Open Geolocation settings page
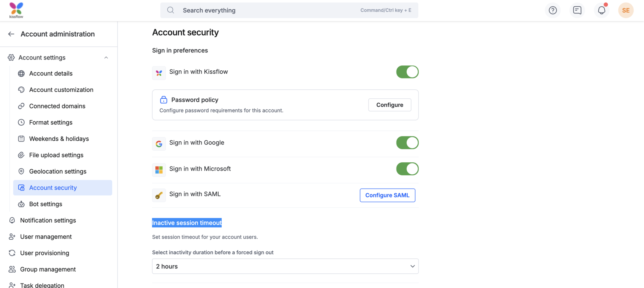 point(58,171)
